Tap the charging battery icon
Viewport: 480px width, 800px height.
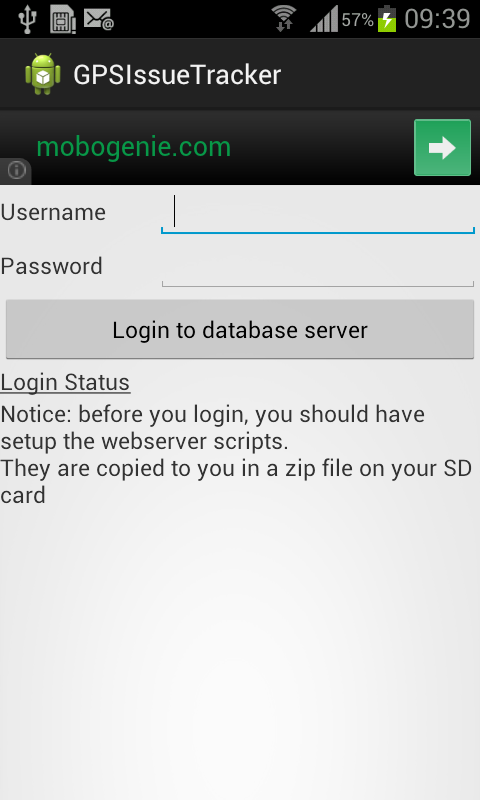pos(387,19)
